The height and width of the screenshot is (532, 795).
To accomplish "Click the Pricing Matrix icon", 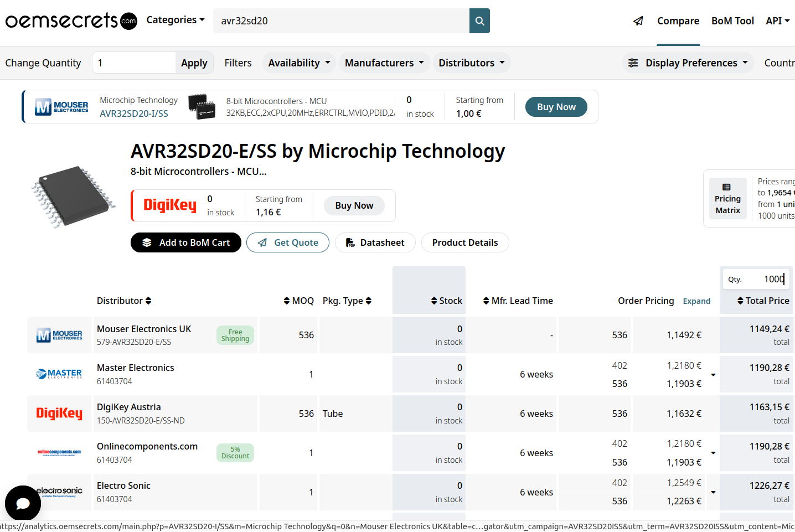I will [x=727, y=187].
